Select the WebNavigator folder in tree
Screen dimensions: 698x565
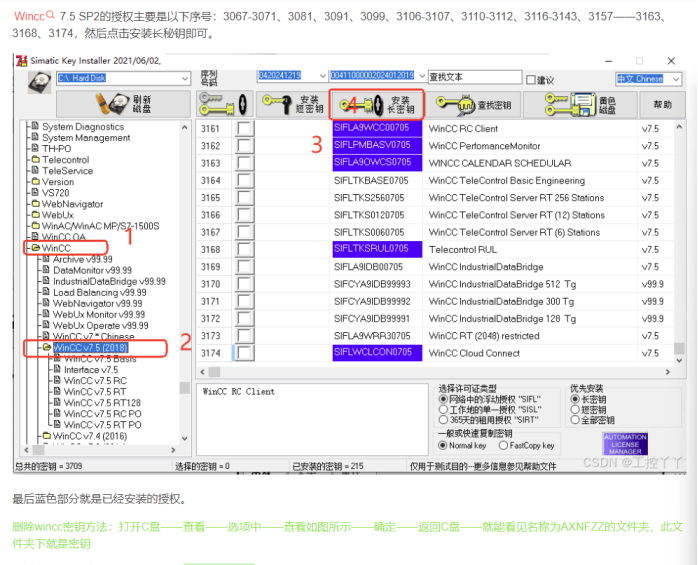click(72, 204)
